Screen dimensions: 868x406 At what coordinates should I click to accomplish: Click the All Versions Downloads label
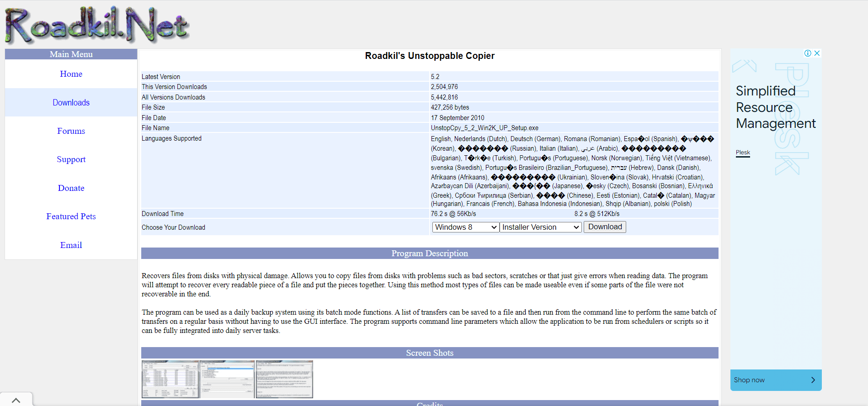(173, 97)
